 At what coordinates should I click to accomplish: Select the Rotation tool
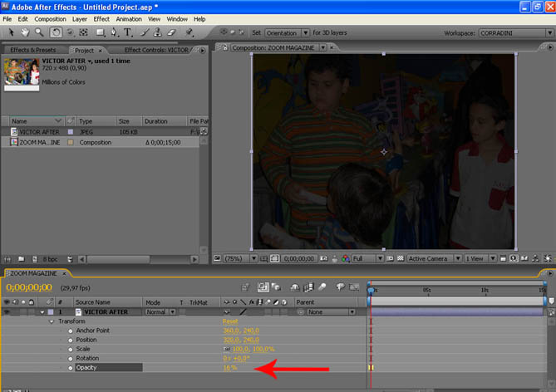[x=55, y=32]
